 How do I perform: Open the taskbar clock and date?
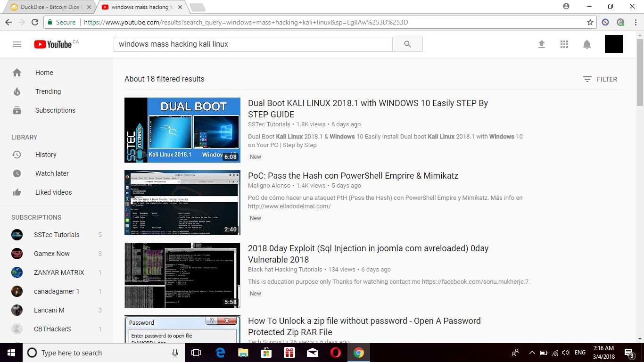point(603,353)
